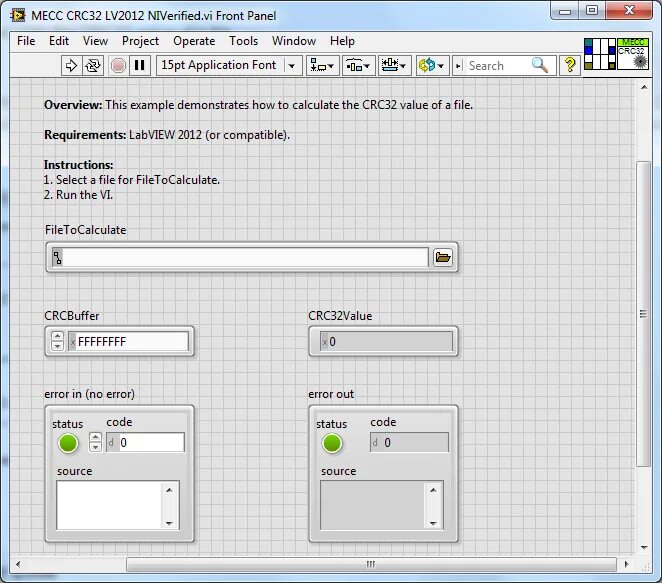Open the Tools menu
The width and height of the screenshot is (662, 583).
click(x=244, y=41)
